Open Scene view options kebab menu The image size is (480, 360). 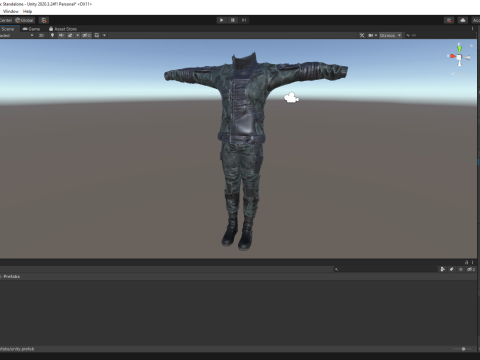pos(472,29)
